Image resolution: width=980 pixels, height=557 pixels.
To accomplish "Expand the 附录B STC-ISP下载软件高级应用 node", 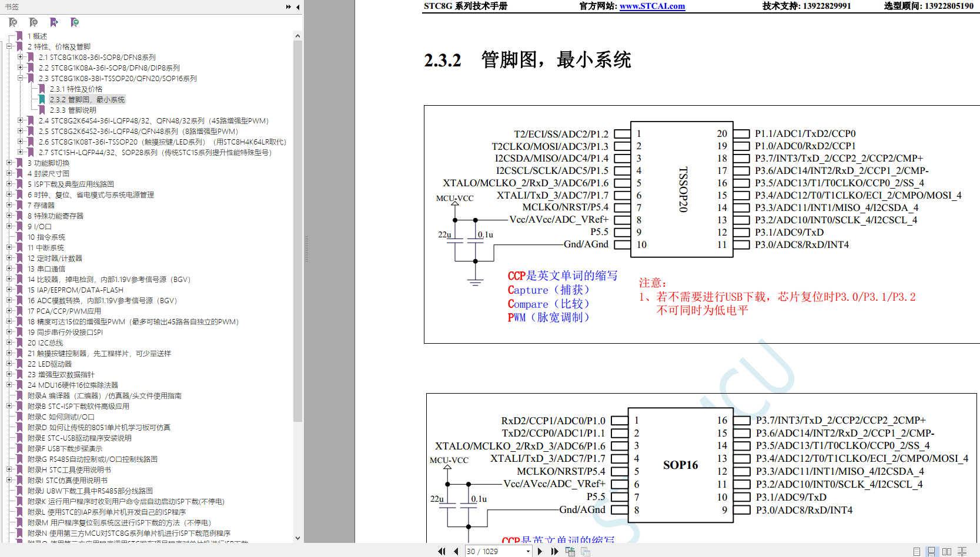I will click(x=9, y=406).
